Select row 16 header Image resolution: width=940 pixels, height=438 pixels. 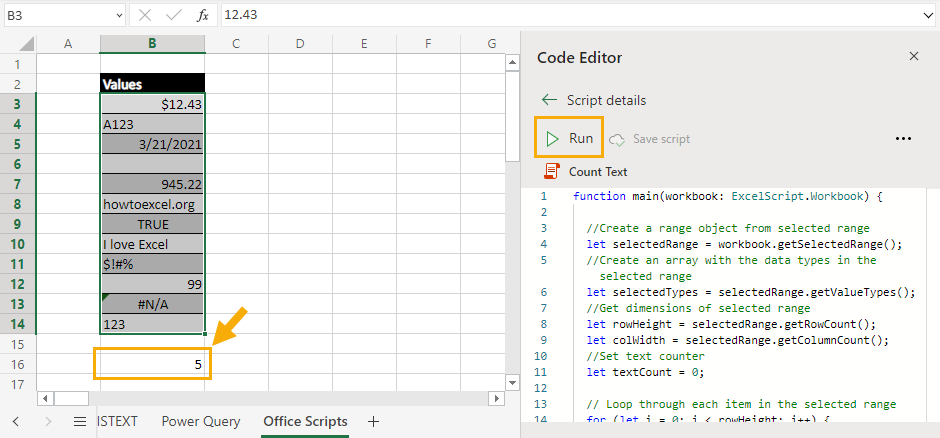[x=17, y=364]
